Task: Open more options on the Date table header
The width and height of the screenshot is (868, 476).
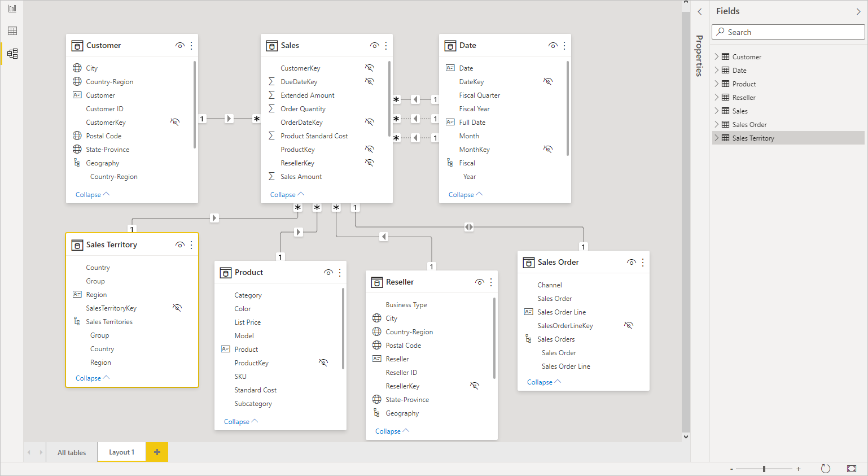Action: (564, 45)
